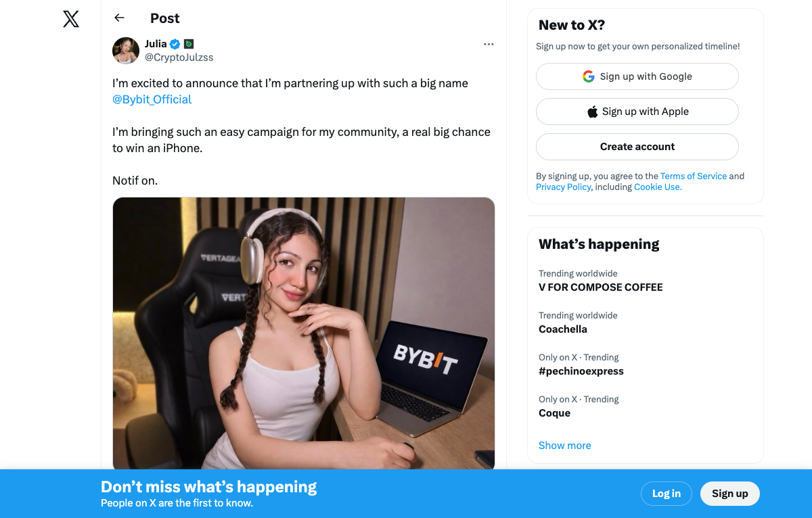View the Cookie Use link
This screenshot has width=812, height=518.
coord(657,187)
